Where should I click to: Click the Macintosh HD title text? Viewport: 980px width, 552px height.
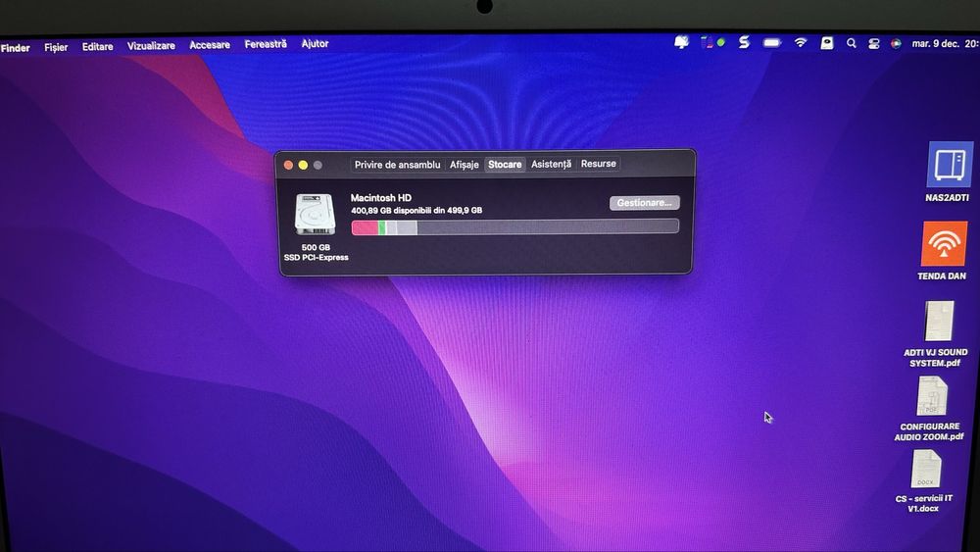(381, 197)
